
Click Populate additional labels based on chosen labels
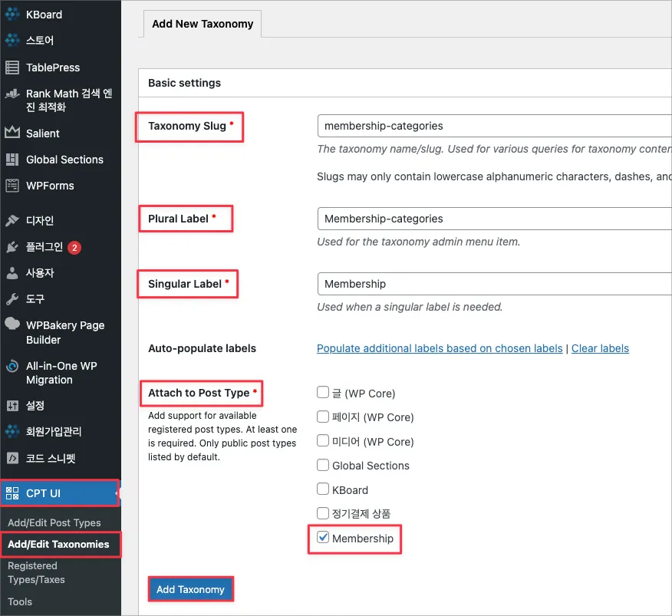(x=440, y=348)
